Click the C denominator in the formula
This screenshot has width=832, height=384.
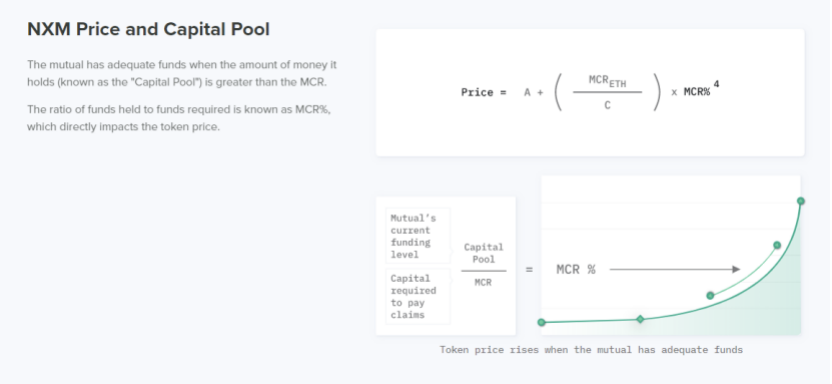coord(608,105)
